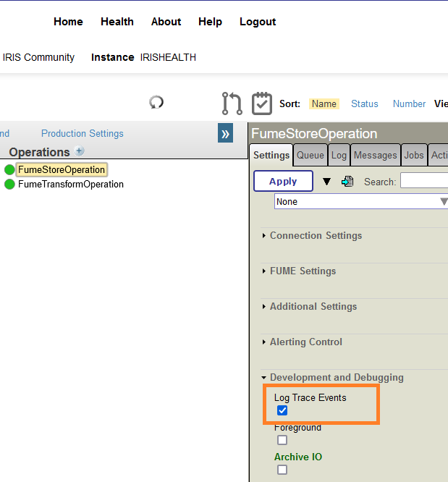Enable the Archive IO checkbox
Screen dimensions: 448x482
[x=282, y=470]
